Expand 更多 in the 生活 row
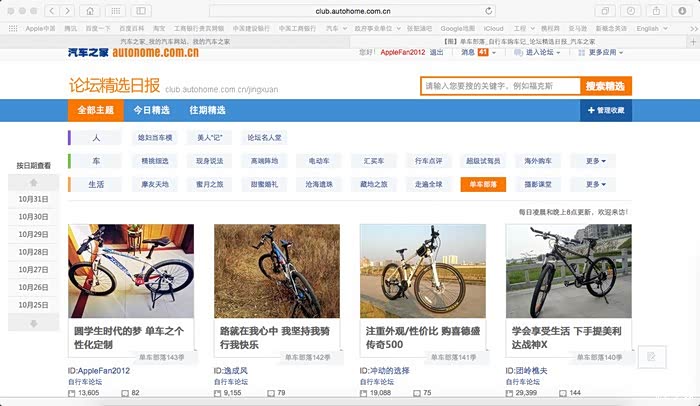 (x=595, y=184)
